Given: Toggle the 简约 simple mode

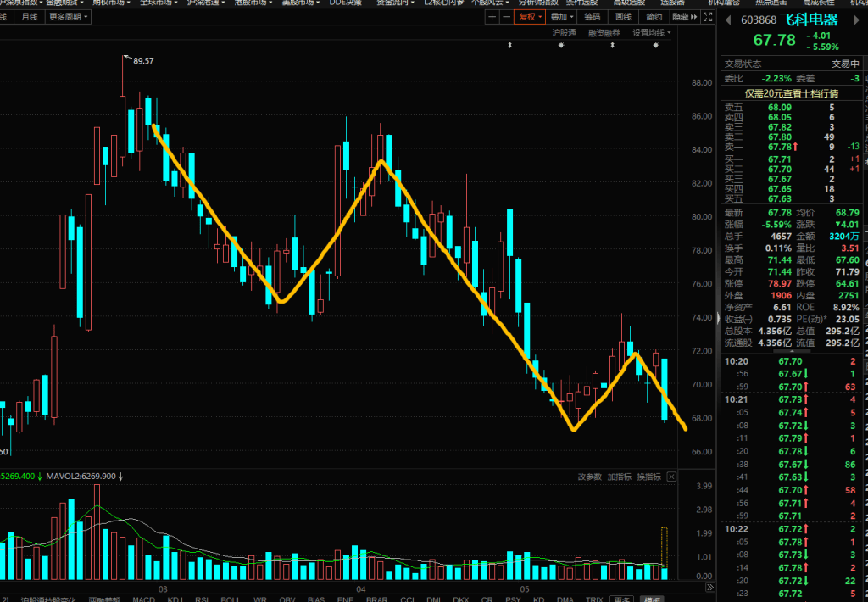Looking at the screenshot, I should [654, 17].
